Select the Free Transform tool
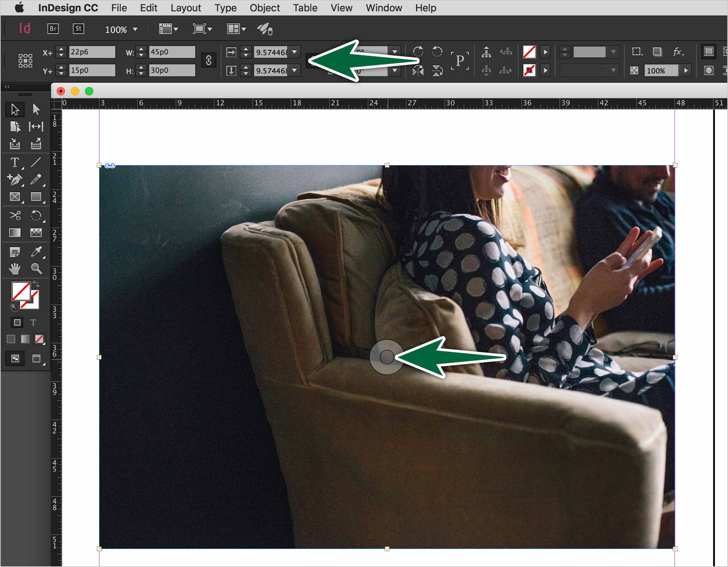 (x=36, y=215)
